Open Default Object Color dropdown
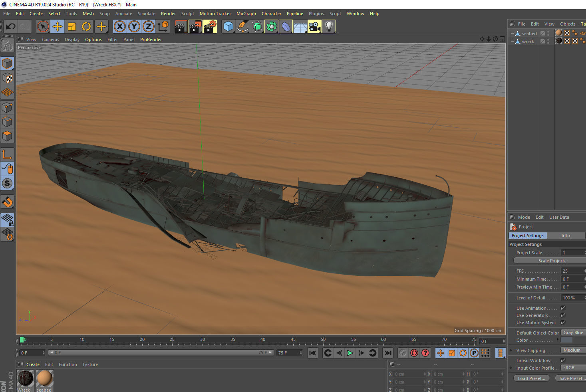586x392 pixels. click(573, 333)
